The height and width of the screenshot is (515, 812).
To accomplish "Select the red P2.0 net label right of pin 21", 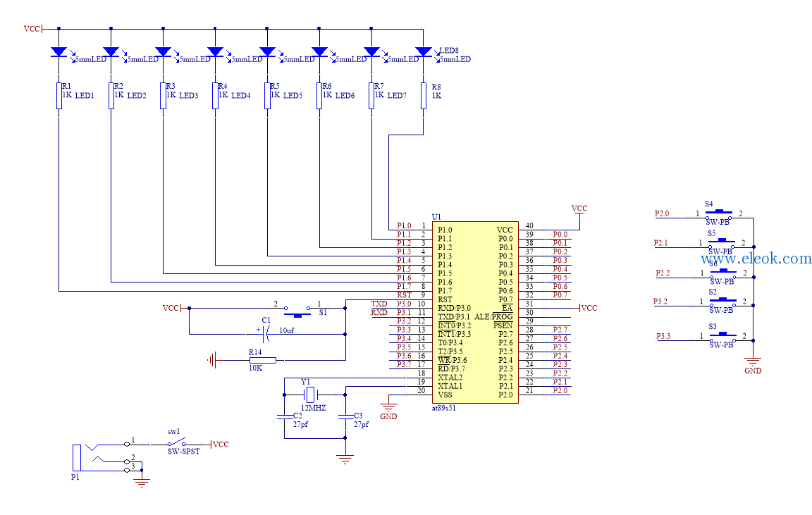I will pyautogui.click(x=560, y=390).
